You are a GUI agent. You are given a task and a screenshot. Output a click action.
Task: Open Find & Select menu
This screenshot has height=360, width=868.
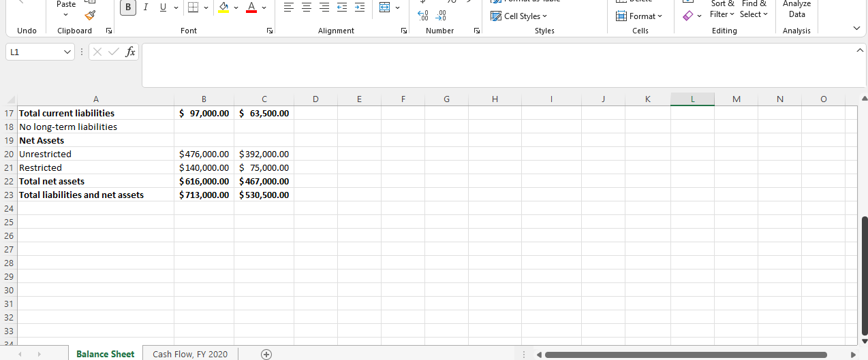(754, 9)
